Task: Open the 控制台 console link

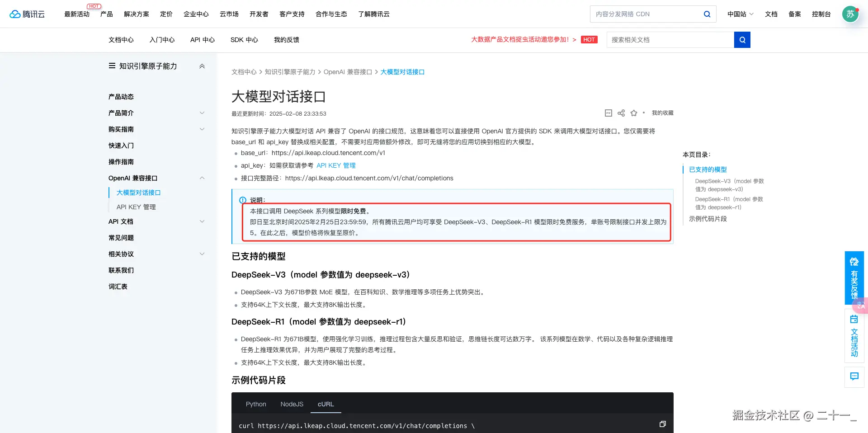Action: [821, 14]
